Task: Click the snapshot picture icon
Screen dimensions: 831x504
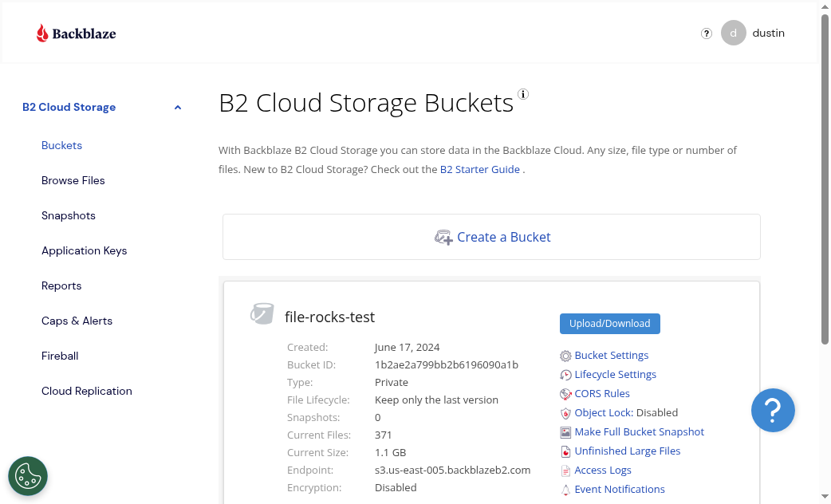Action: [x=565, y=432]
